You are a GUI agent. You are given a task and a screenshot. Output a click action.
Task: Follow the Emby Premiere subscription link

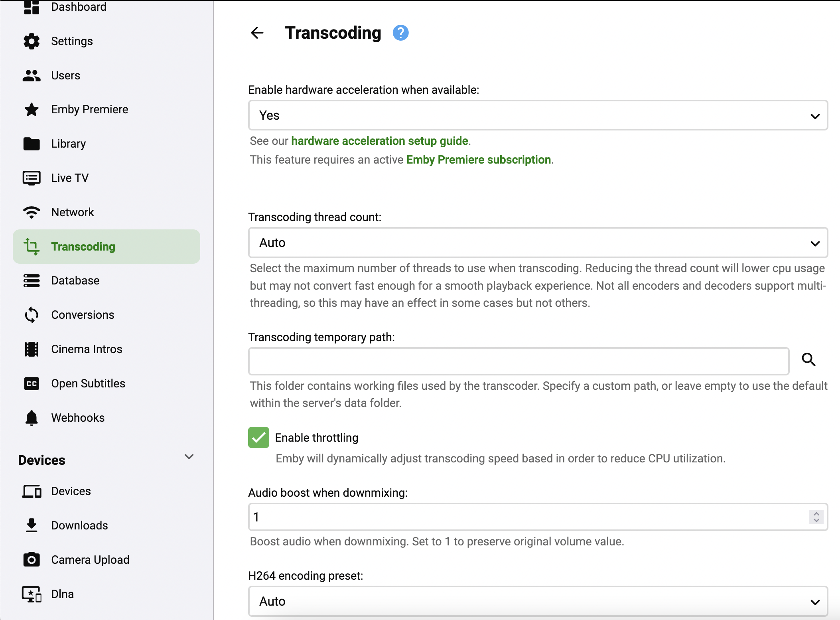click(478, 160)
